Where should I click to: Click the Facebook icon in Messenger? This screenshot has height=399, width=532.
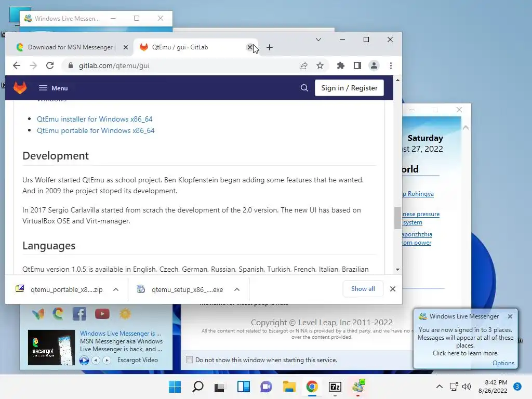(79, 314)
